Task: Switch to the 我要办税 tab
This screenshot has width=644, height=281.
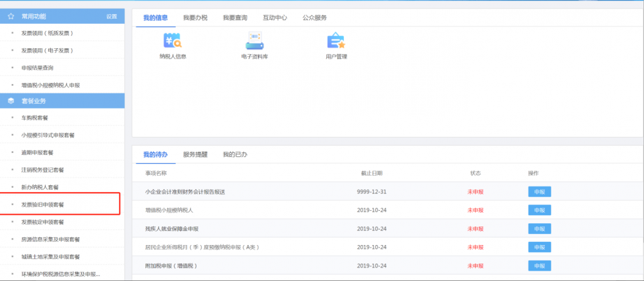Action: click(x=194, y=18)
